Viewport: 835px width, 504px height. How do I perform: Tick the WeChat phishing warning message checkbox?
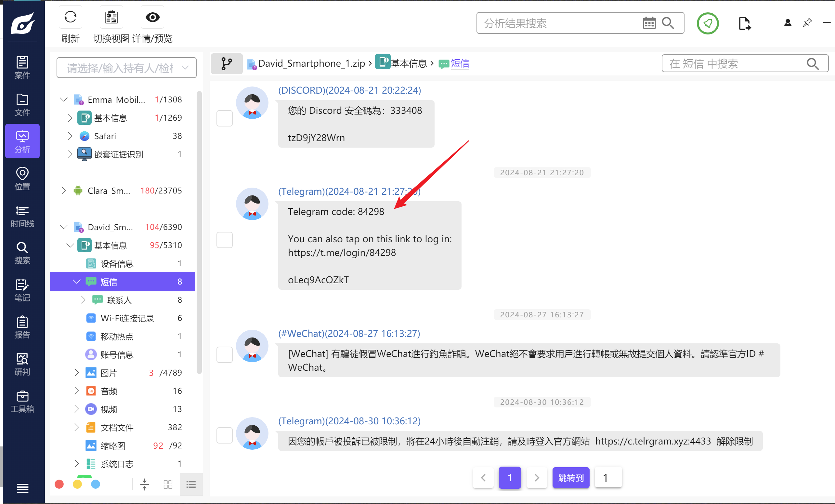pyautogui.click(x=224, y=354)
